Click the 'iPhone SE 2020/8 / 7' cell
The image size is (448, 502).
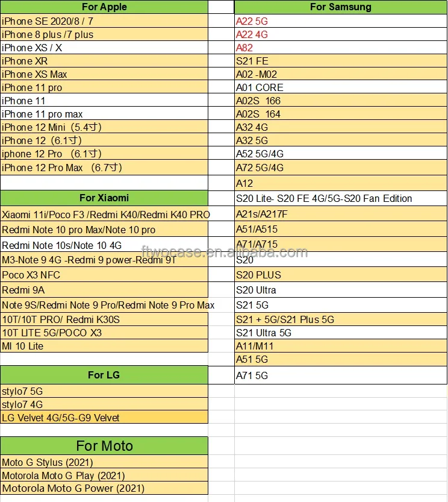(104, 21)
